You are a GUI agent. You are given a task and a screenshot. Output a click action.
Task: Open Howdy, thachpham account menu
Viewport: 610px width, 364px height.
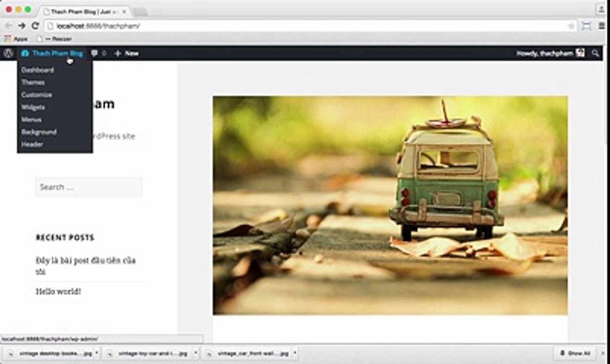pos(550,53)
